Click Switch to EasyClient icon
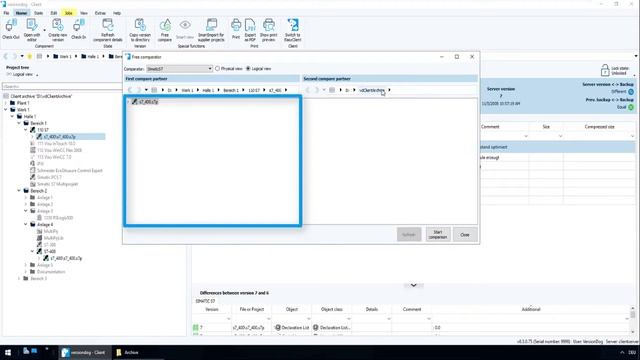 [293, 25]
